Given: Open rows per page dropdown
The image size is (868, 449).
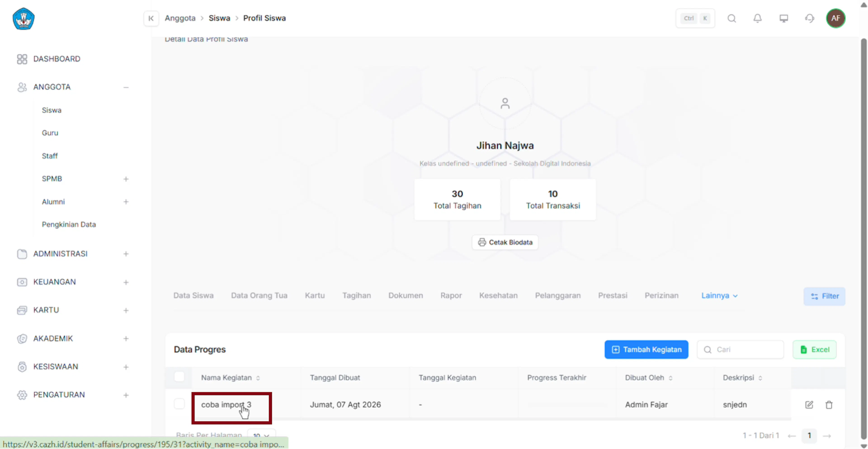Looking at the screenshot, I should (261, 435).
